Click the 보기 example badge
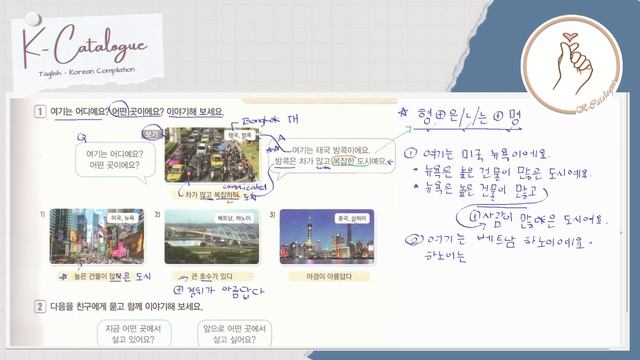This screenshot has width=640, height=360. click(x=152, y=133)
